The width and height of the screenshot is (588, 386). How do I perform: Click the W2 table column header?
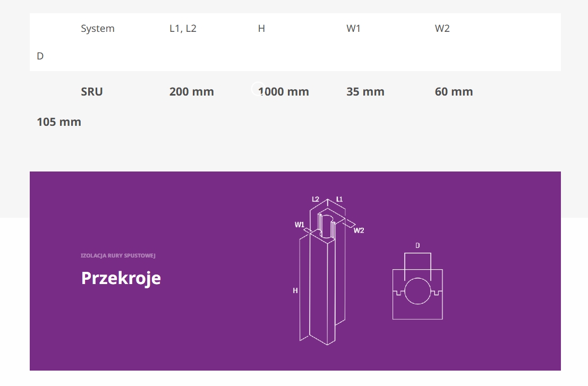[x=442, y=29]
